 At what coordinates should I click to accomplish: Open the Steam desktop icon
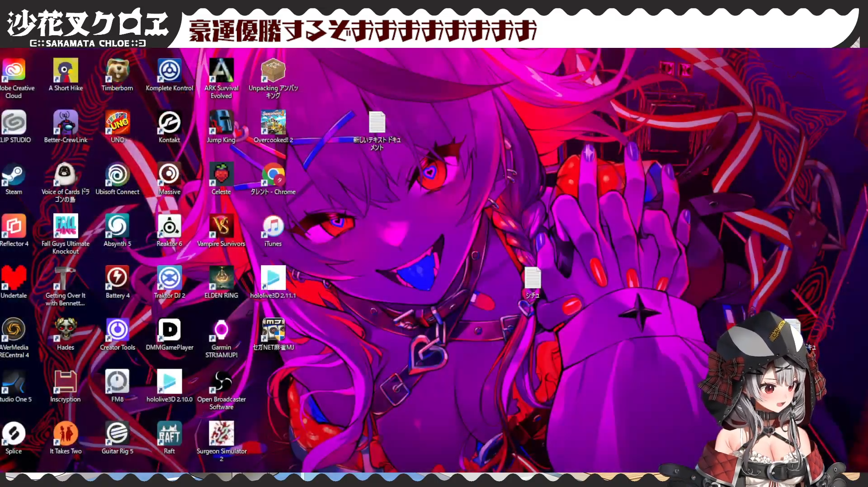click(x=14, y=174)
